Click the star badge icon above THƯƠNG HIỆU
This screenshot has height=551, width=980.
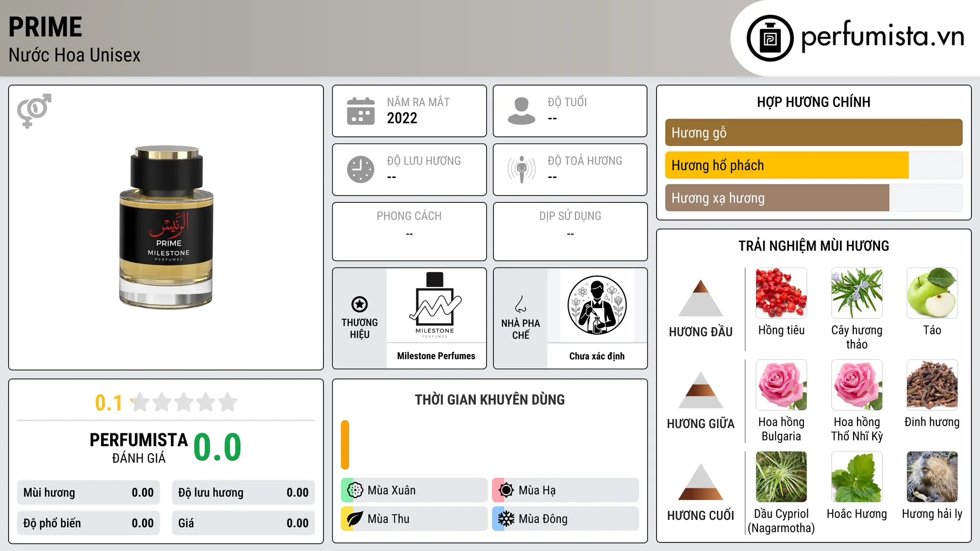coord(359,304)
